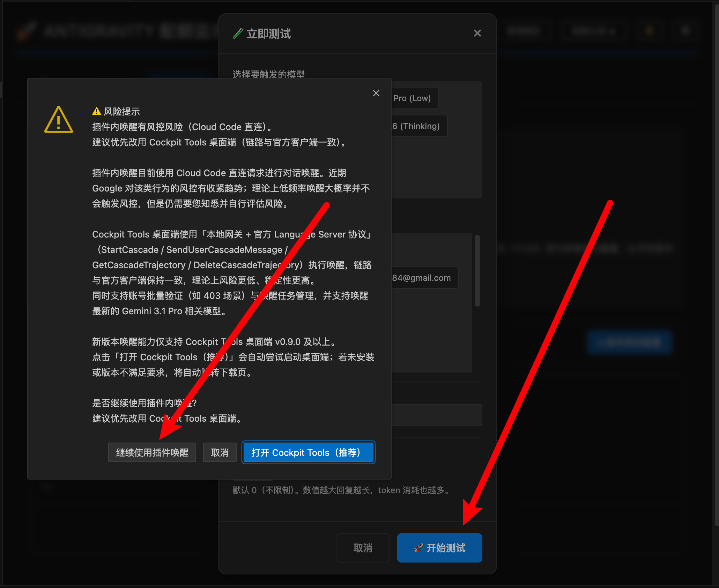The image size is (719, 588).
Task: Start the test with 开始测试
Action: [439, 548]
